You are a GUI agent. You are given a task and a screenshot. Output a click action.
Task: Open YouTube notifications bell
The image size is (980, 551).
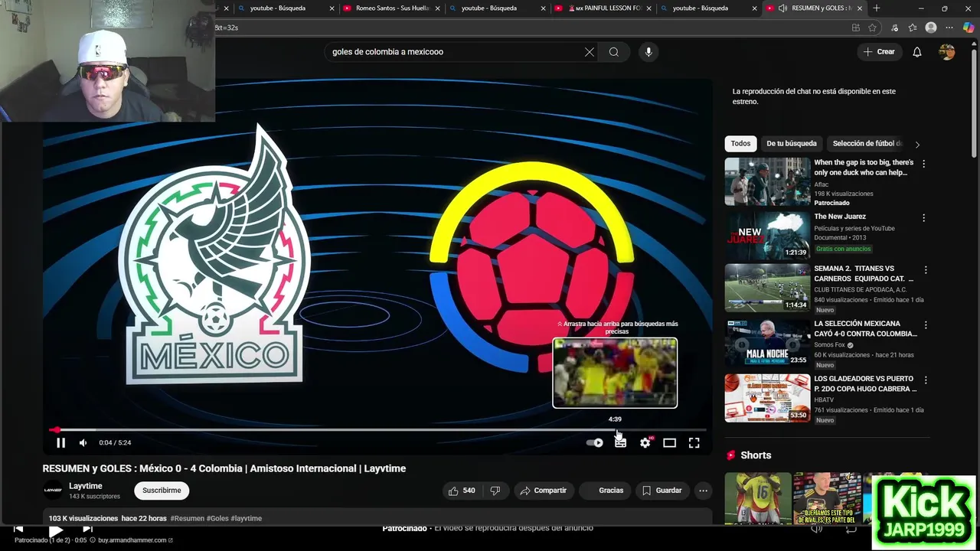917,52
